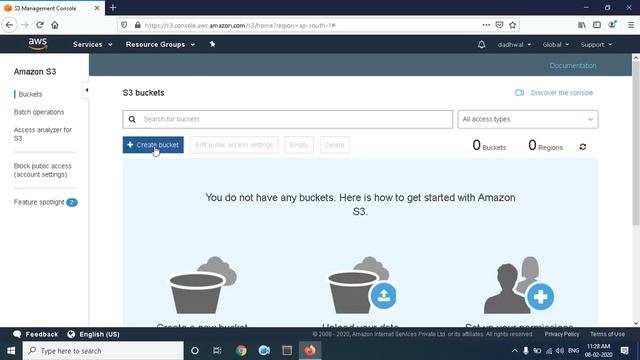Open Block public access account settings
Viewport: 640px width, 360px height.
tap(42, 170)
